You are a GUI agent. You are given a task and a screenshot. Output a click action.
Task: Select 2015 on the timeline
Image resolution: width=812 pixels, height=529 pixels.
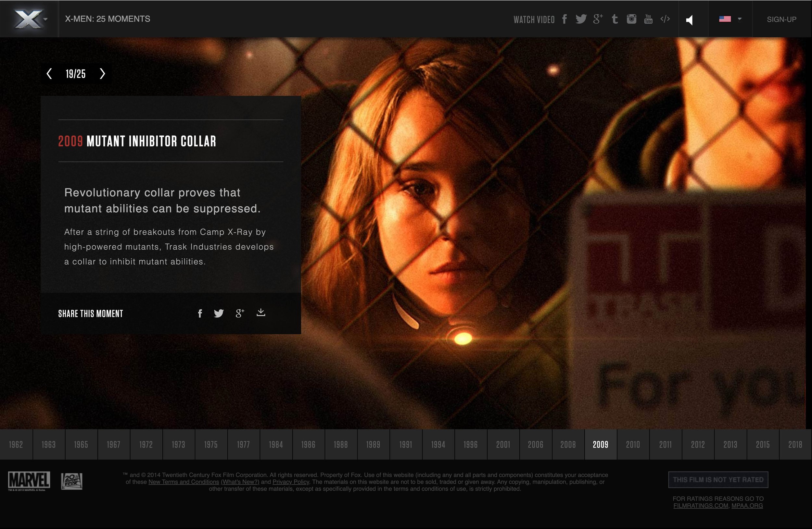point(763,445)
